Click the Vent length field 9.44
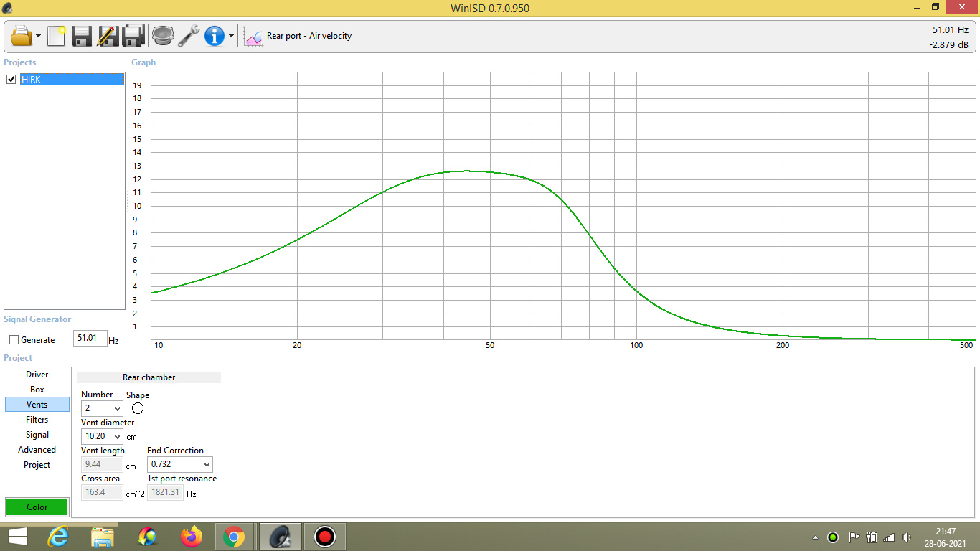Screen dimensions: 980x551 pos(102,464)
